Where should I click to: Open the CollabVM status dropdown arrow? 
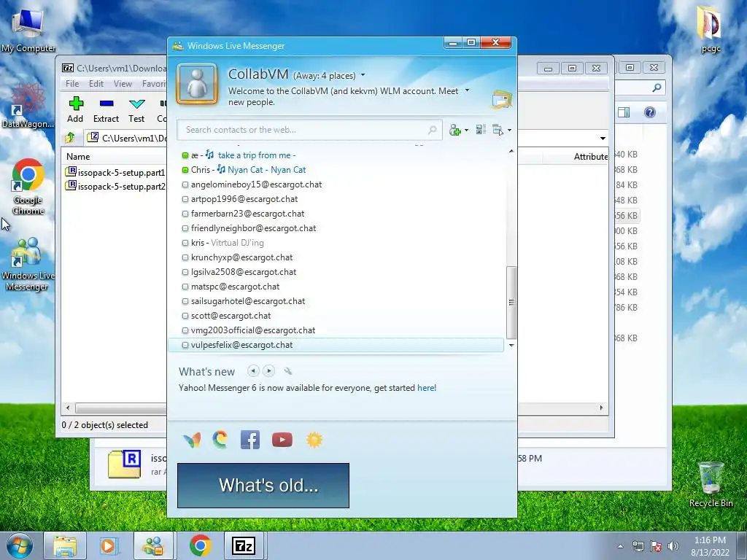point(363,75)
